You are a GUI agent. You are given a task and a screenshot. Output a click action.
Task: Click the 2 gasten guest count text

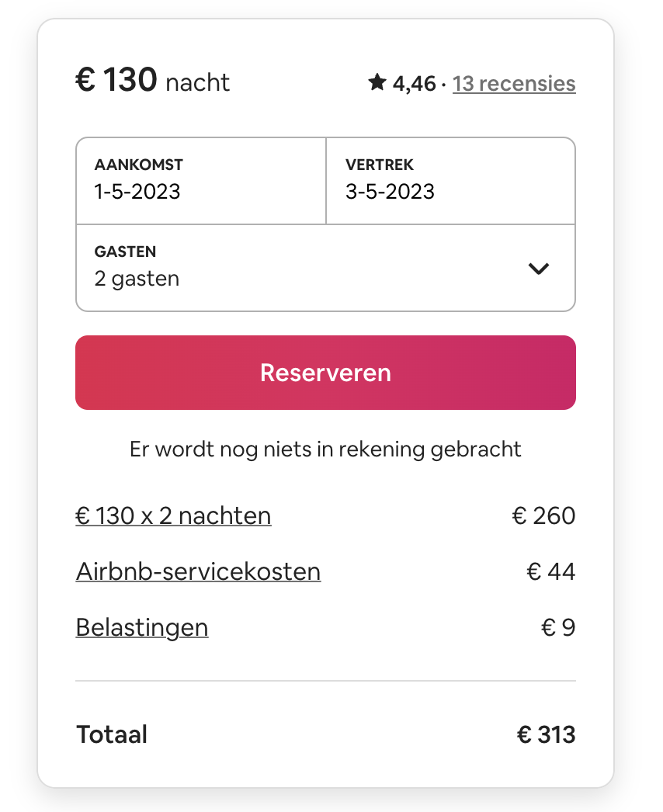(x=137, y=278)
